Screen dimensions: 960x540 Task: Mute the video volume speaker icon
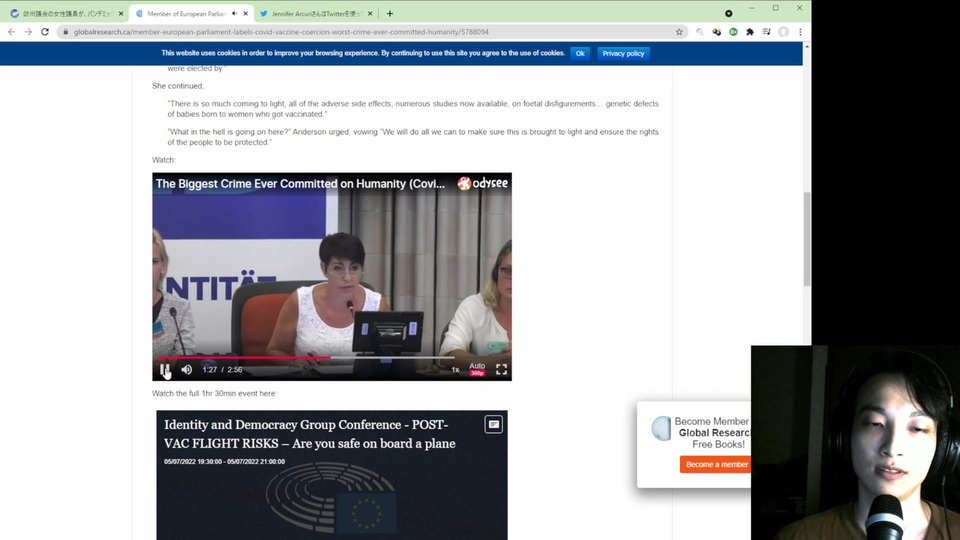(x=187, y=369)
